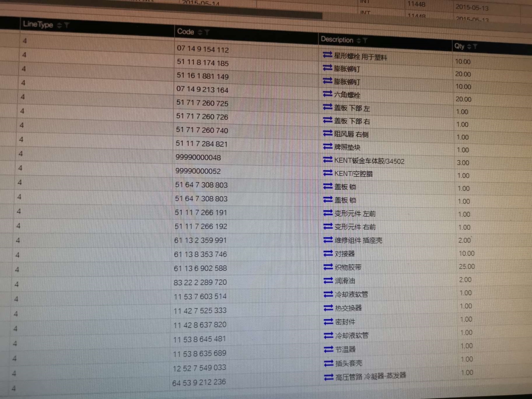
Task: Select code cell 61 13 6 902 588
Action: click(x=200, y=268)
